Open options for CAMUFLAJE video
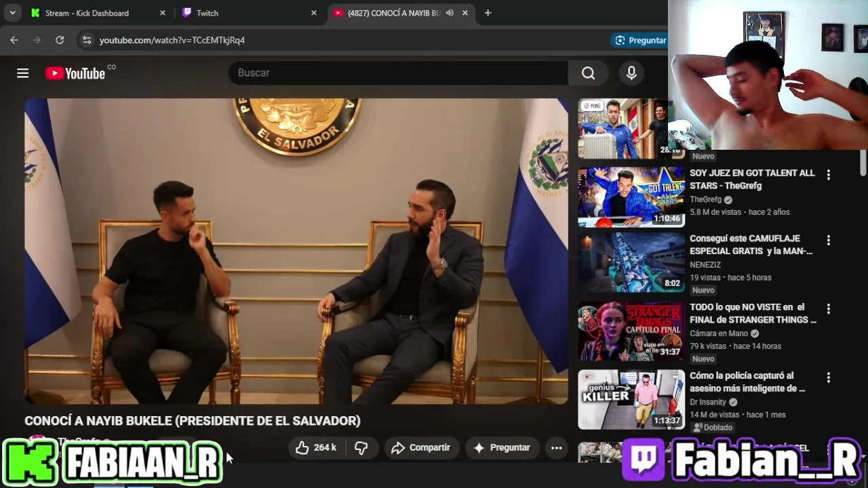The width and height of the screenshot is (868, 488). [828, 241]
